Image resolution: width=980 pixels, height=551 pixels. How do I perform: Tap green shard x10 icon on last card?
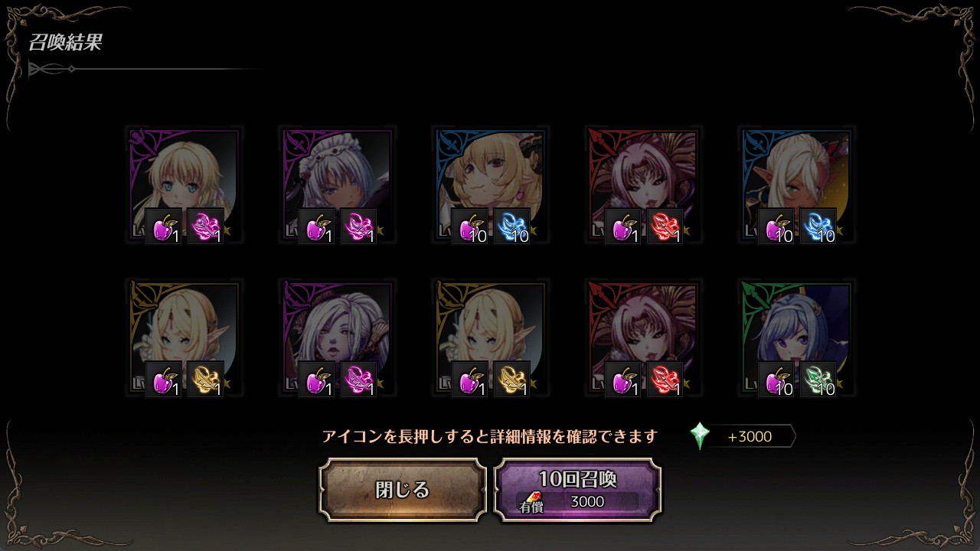pos(818,379)
